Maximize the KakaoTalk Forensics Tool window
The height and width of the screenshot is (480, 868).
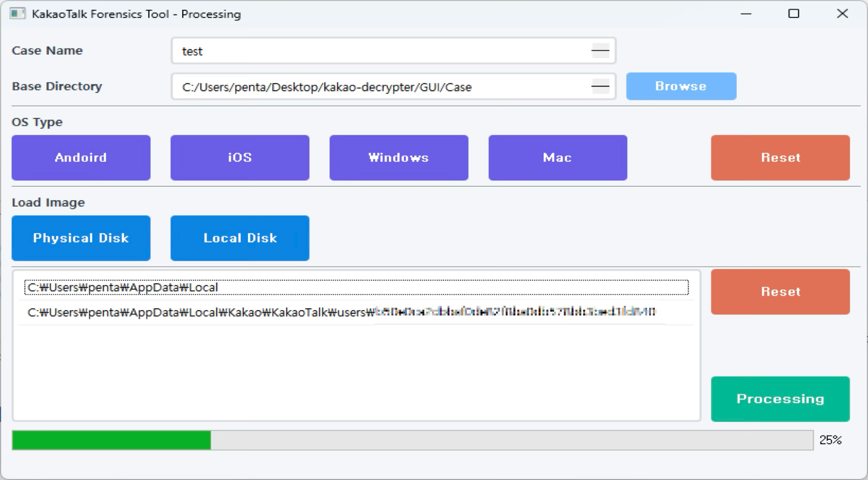[794, 14]
